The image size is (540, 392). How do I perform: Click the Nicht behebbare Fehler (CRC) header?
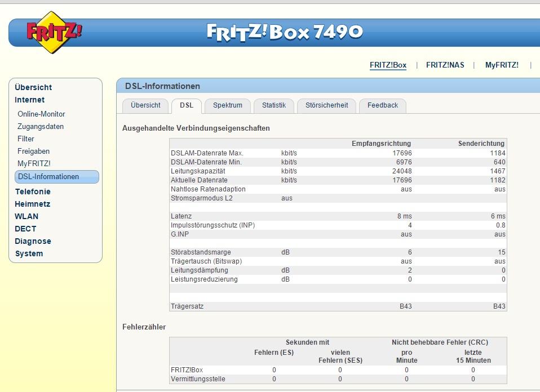[440, 342]
